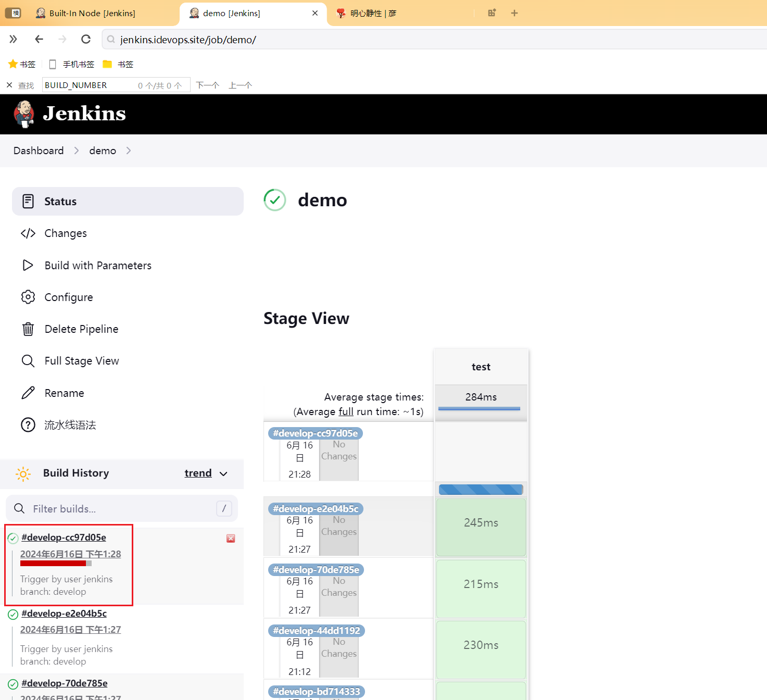767x700 pixels.
Task: Click the red build progress bar
Action: pos(56,563)
